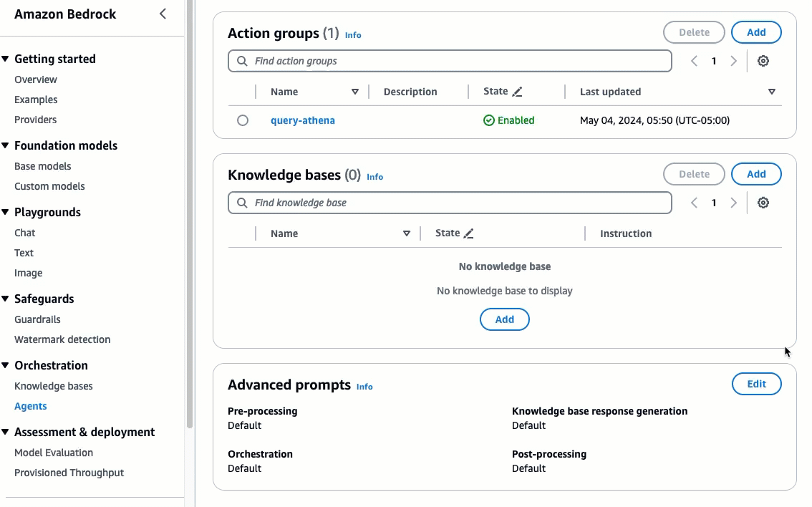Viewport: 812px width, 507px height.
Task: Open Examples in the sidebar
Action: point(36,100)
